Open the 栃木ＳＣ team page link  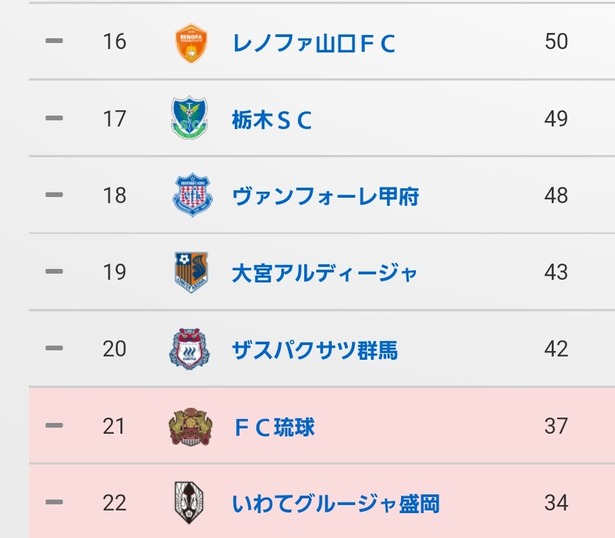tap(272, 120)
